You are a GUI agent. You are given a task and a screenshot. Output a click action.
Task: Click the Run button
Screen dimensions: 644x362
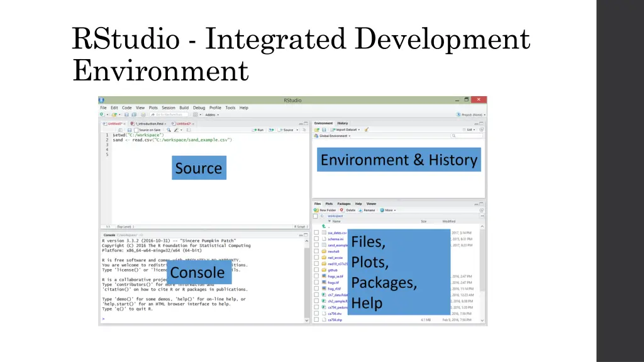click(258, 130)
